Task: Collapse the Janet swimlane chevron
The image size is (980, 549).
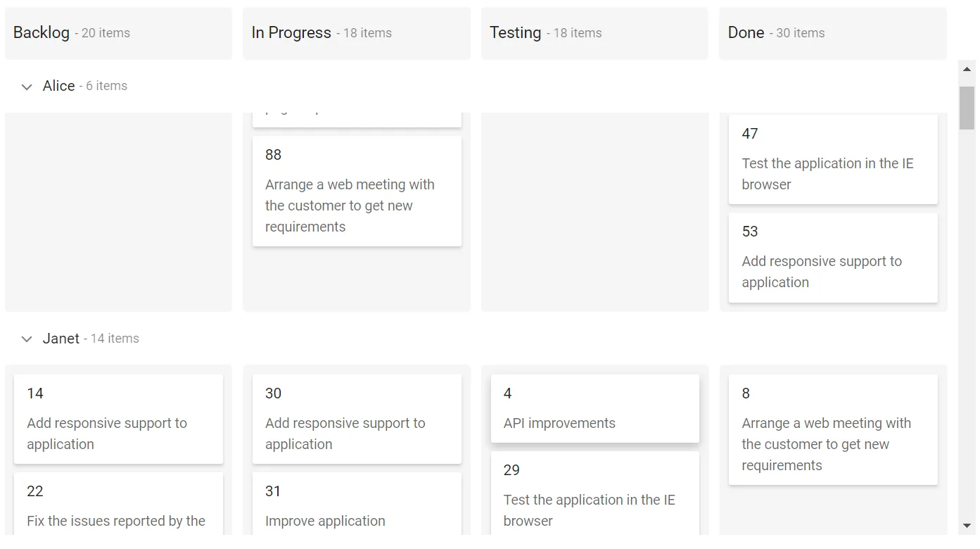Action: [27, 339]
